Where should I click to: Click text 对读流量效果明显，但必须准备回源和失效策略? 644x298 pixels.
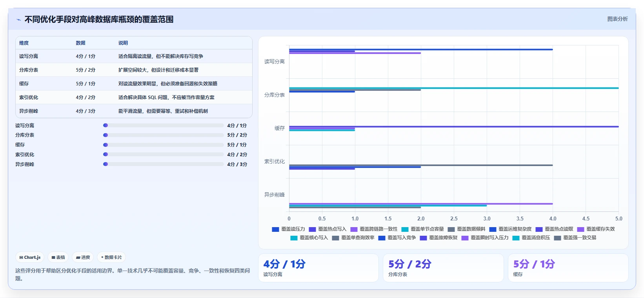168,84
